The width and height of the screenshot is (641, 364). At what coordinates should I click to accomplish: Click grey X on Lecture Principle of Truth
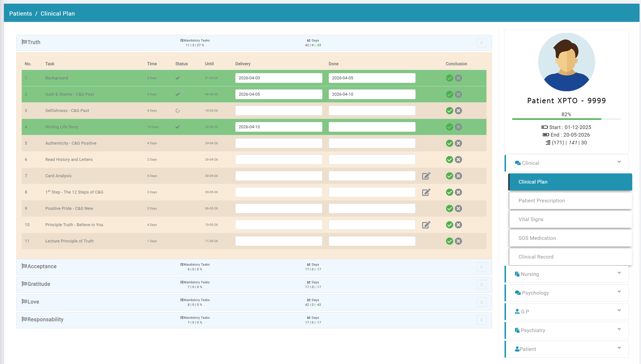[458, 241]
